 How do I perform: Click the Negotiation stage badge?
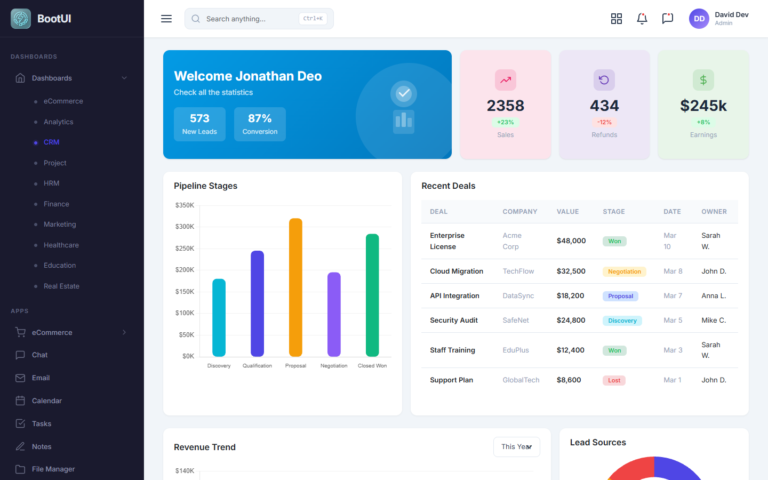(624, 271)
